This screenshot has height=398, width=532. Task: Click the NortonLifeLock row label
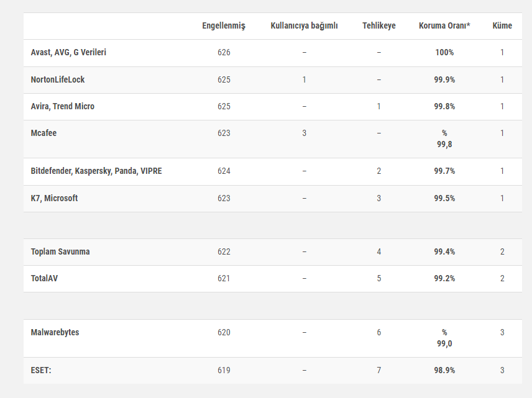pyautogui.click(x=58, y=79)
